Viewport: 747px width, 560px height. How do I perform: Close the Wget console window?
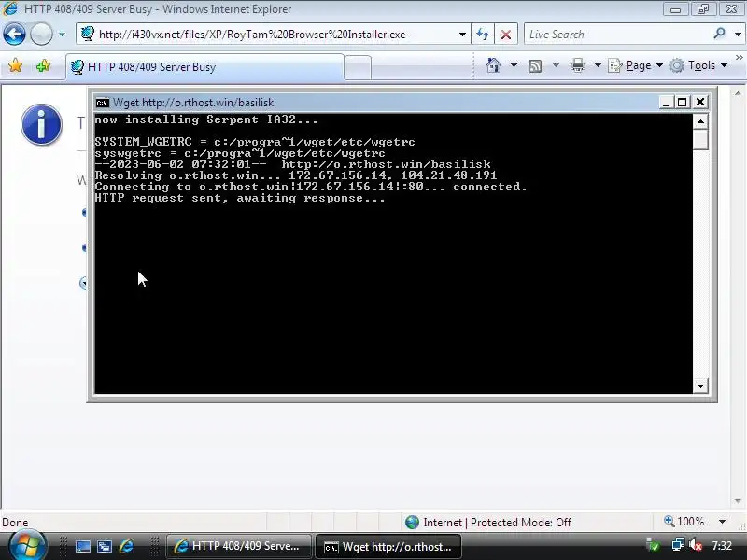[x=700, y=103]
